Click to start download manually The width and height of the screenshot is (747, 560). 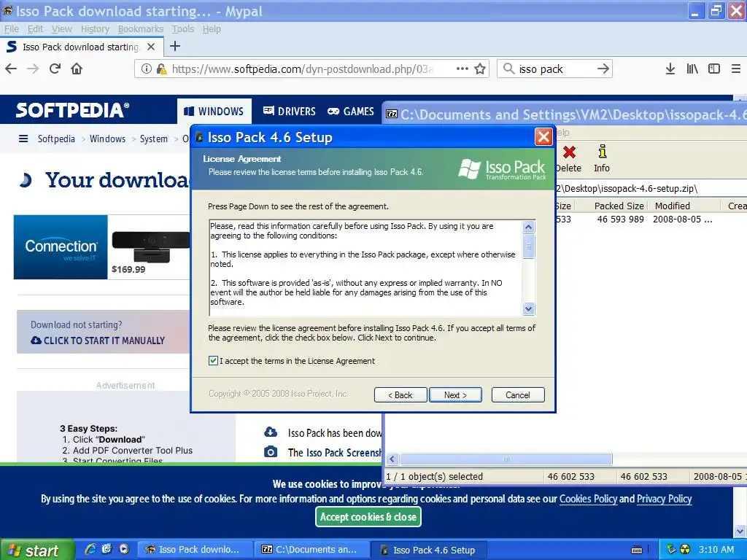(x=98, y=341)
